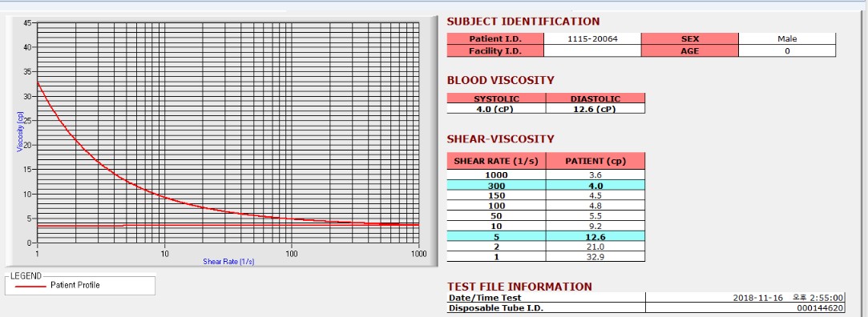
Task: Click the Viscosity (cp) axis label
Action: tap(20, 131)
